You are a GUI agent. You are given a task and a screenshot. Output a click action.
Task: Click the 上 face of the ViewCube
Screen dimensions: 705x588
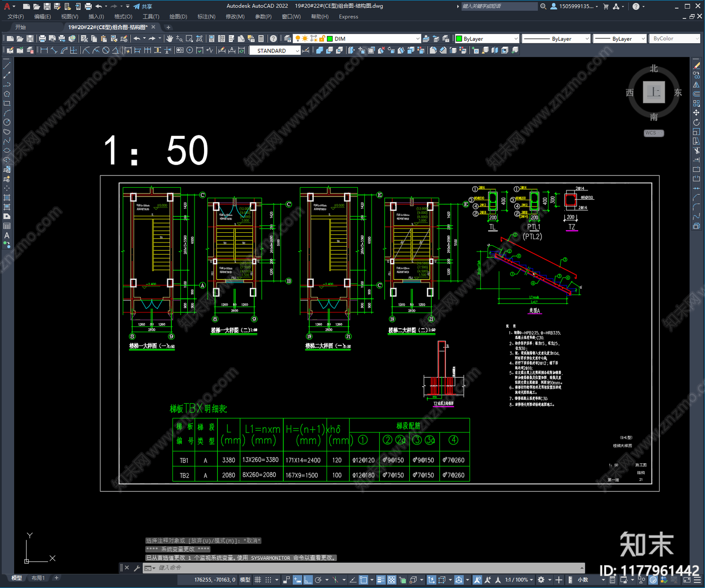(654, 92)
